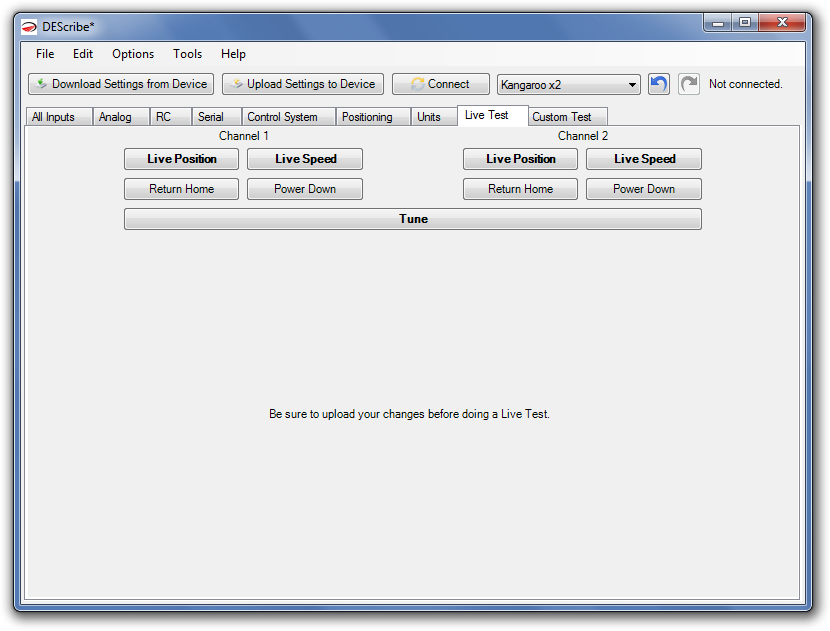Switch to the Control System tab

coord(282,117)
